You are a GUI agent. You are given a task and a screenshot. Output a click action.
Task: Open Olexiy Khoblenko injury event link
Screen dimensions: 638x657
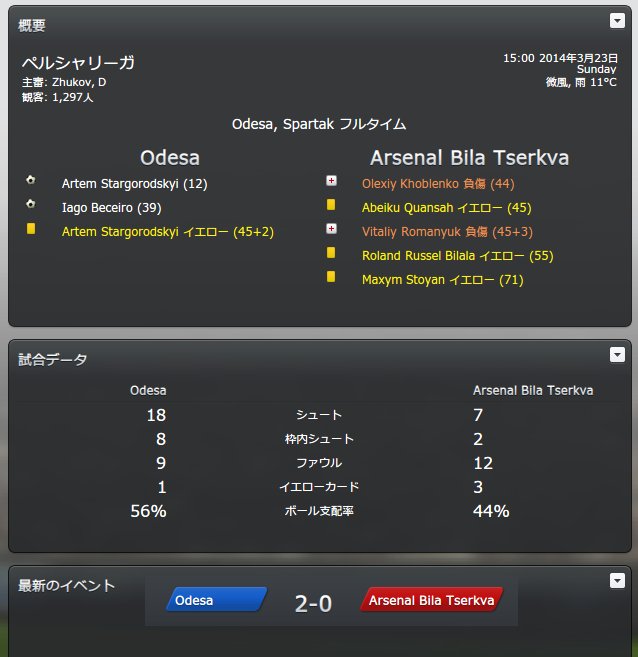click(438, 184)
